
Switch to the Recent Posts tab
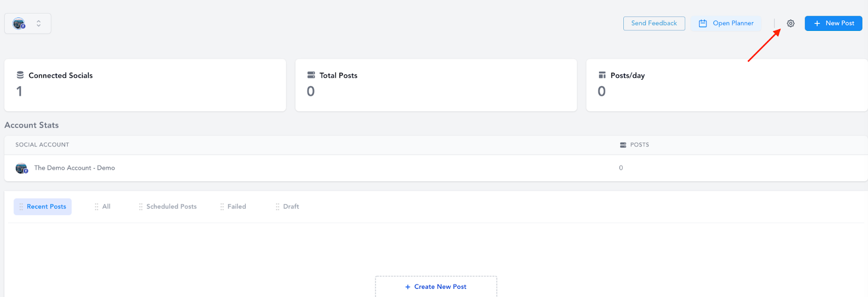coord(43,207)
